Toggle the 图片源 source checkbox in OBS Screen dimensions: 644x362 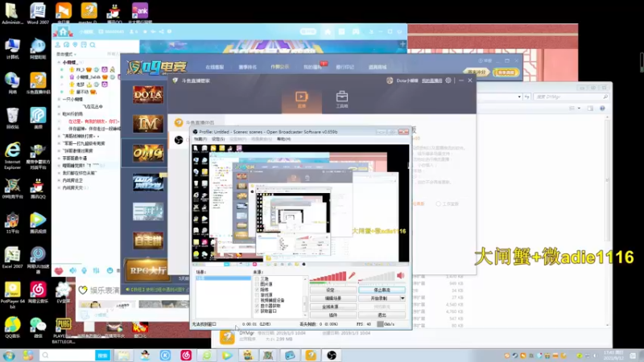point(257,284)
